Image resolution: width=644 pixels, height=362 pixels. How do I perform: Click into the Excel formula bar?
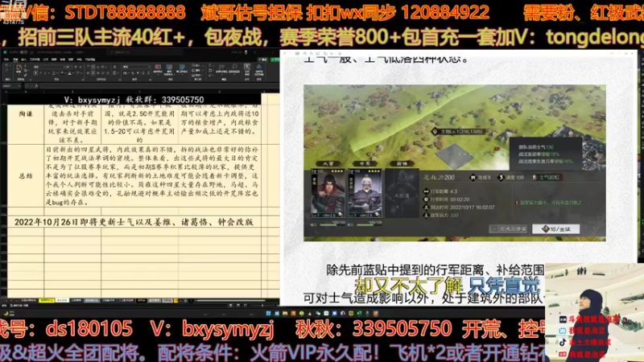coord(158,86)
